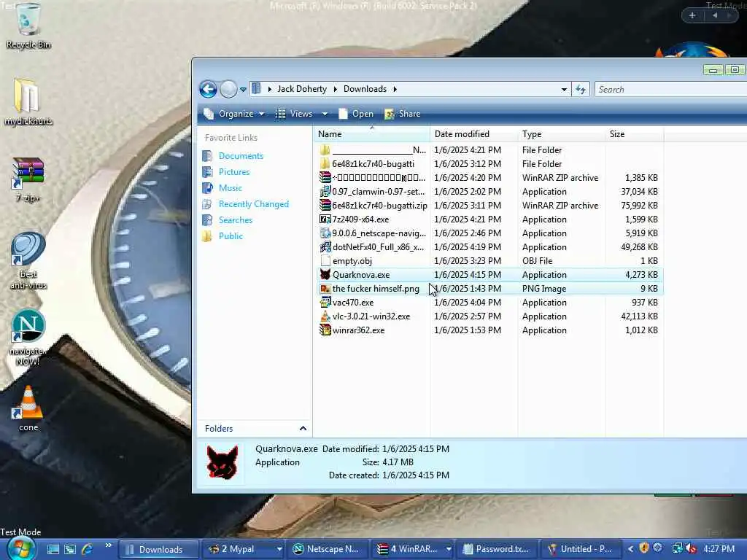Switch to the Netscape N... taskbar button
This screenshot has height=560, width=747.
coord(329,549)
